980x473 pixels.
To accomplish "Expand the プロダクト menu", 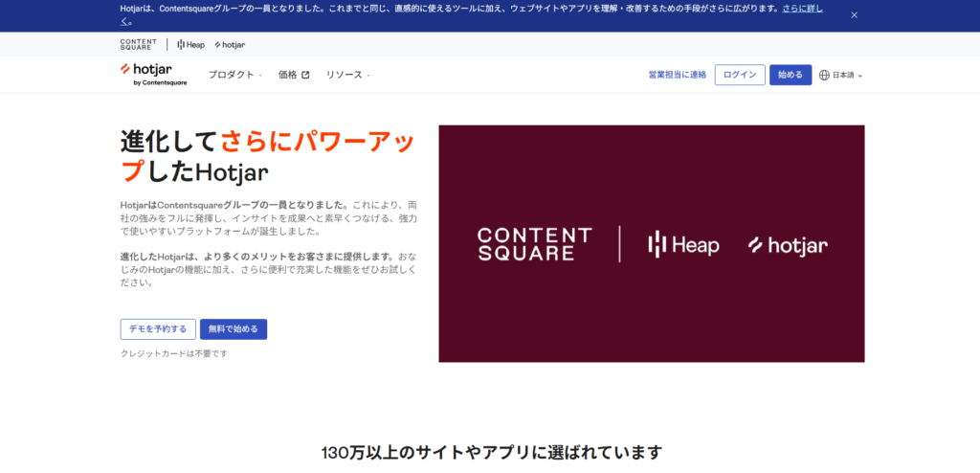I will [x=235, y=75].
